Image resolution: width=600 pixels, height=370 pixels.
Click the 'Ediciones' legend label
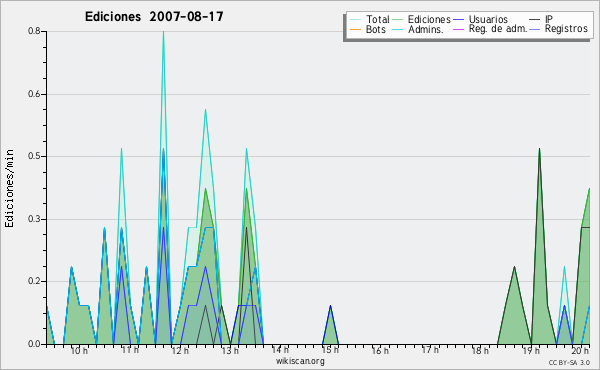tap(429, 19)
